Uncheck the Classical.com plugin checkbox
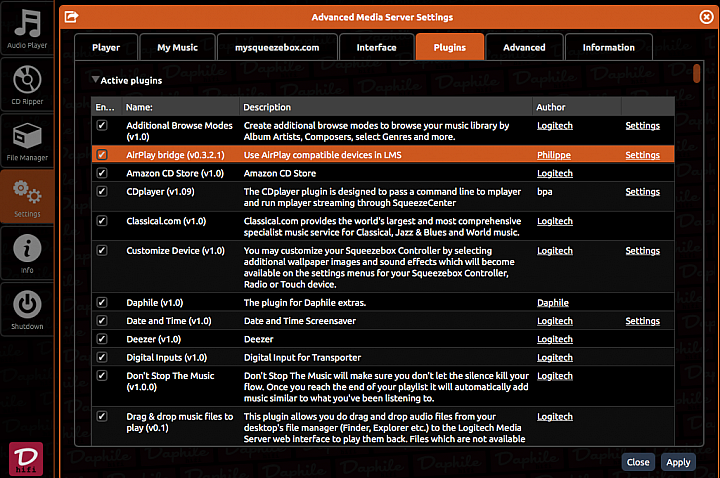 pyautogui.click(x=102, y=221)
